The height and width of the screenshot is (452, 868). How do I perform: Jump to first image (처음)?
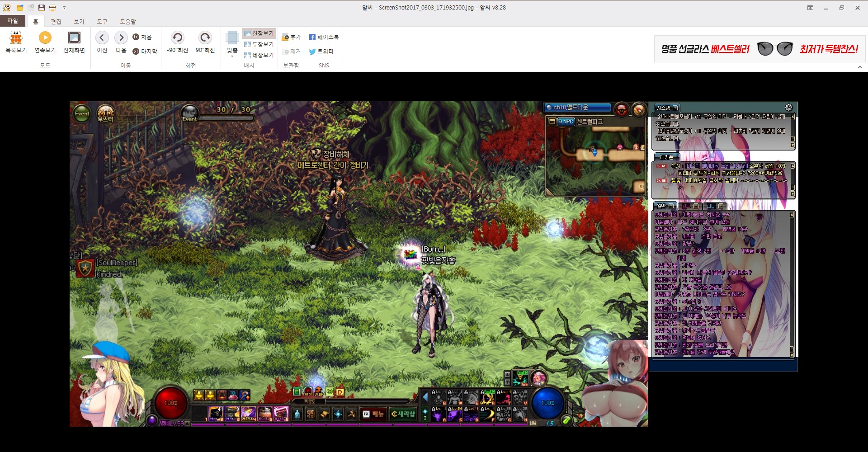pos(142,37)
